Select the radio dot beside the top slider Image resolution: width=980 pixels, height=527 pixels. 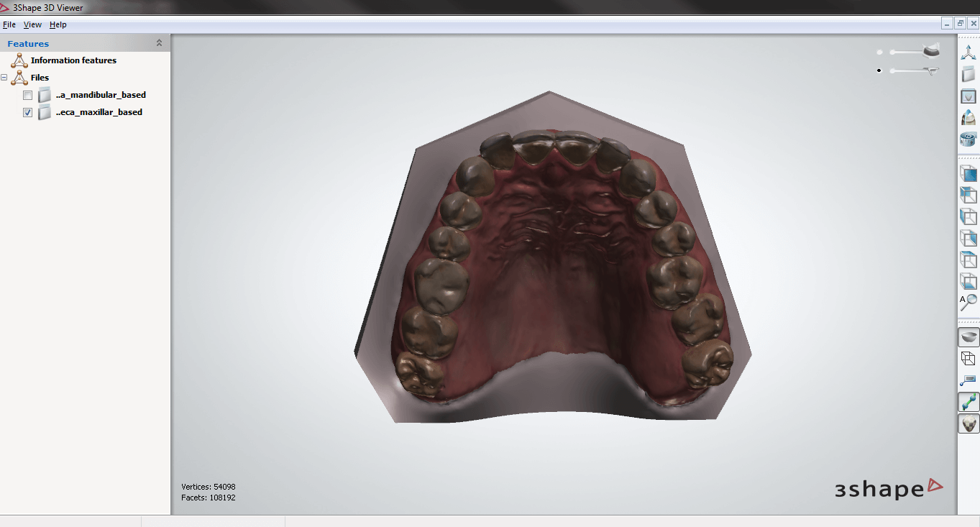click(x=879, y=52)
